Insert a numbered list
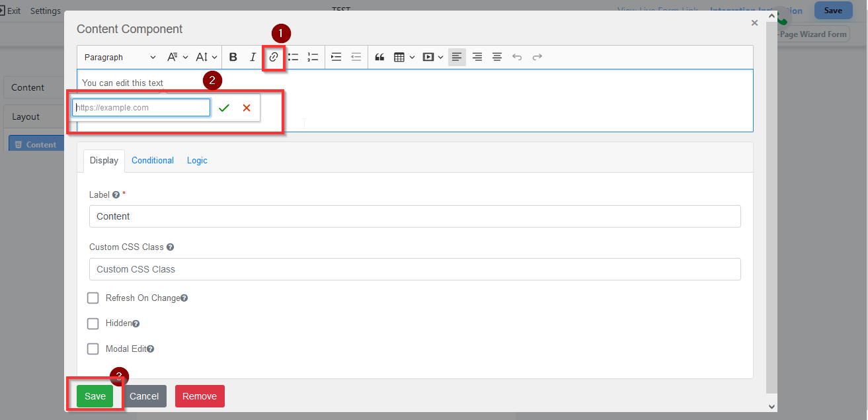Screen dimensions: 868x420 pos(313,58)
